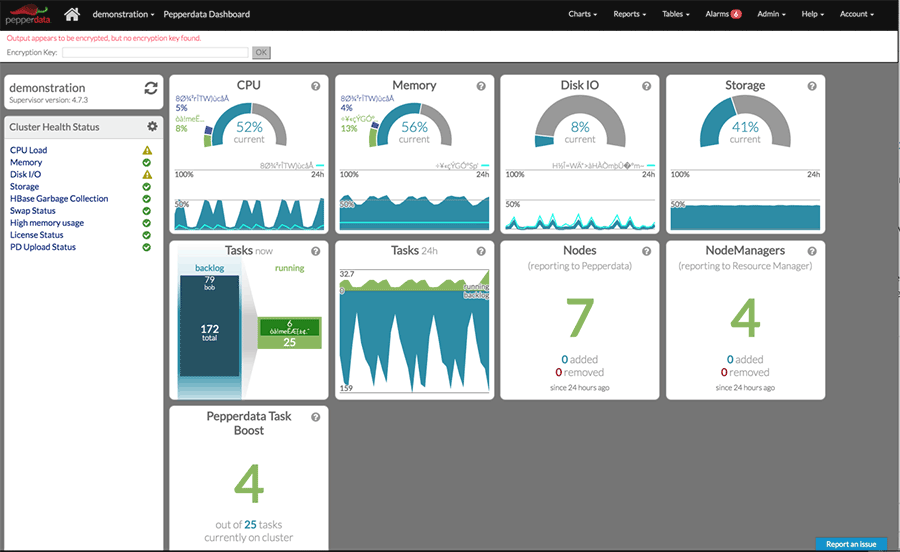The image size is (900, 552).
Task: Click the CPU 24h history chart
Action: [x=249, y=200]
